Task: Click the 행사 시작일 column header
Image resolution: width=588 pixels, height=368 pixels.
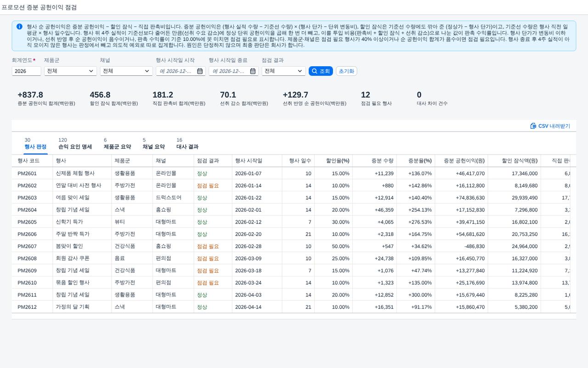Action: [x=257, y=161]
